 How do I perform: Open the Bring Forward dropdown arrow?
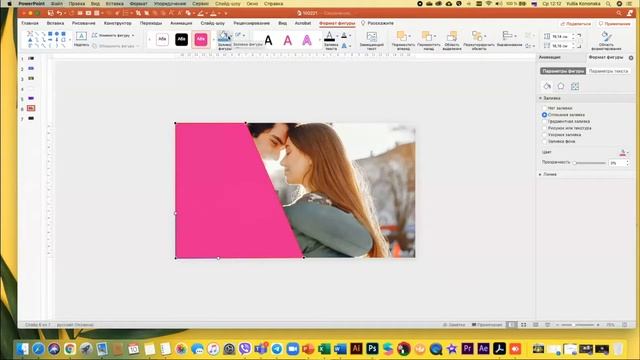coord(411,36)
